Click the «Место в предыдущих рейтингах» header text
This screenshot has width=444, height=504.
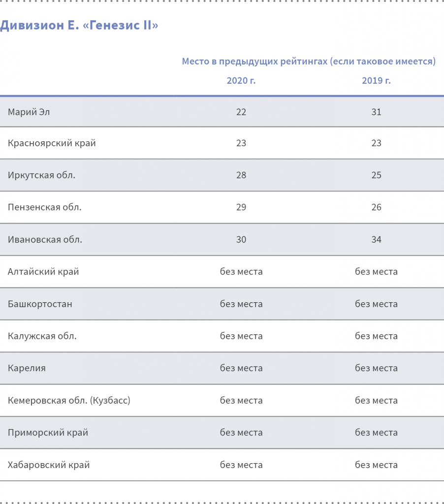(x=309, y=62)
